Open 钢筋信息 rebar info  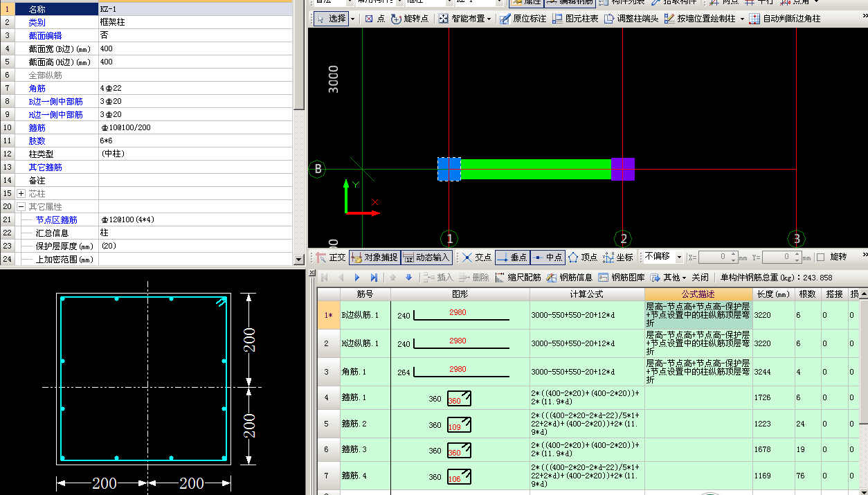569,277
